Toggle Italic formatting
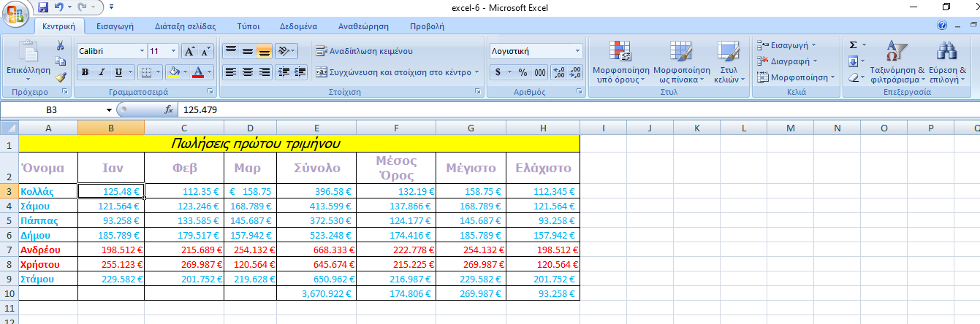The height and width of the screenshot is (324, 980). [x=102, y=72]
